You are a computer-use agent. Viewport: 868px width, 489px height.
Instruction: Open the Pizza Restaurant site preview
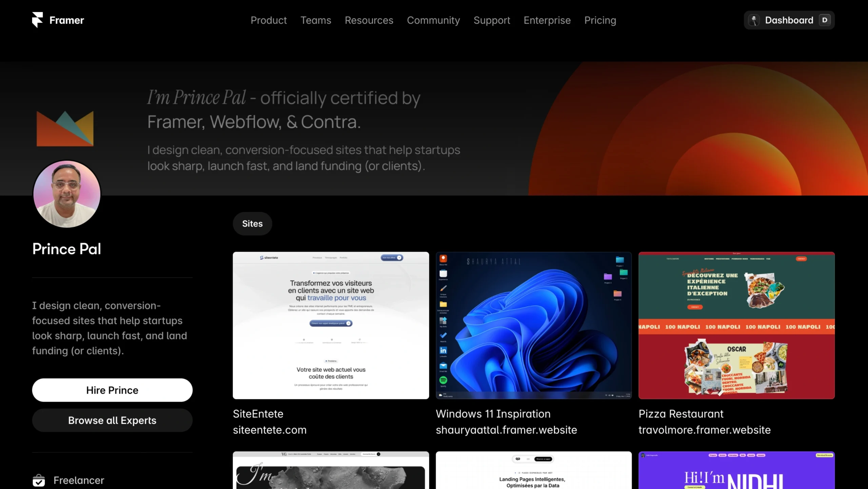point(736,326)
